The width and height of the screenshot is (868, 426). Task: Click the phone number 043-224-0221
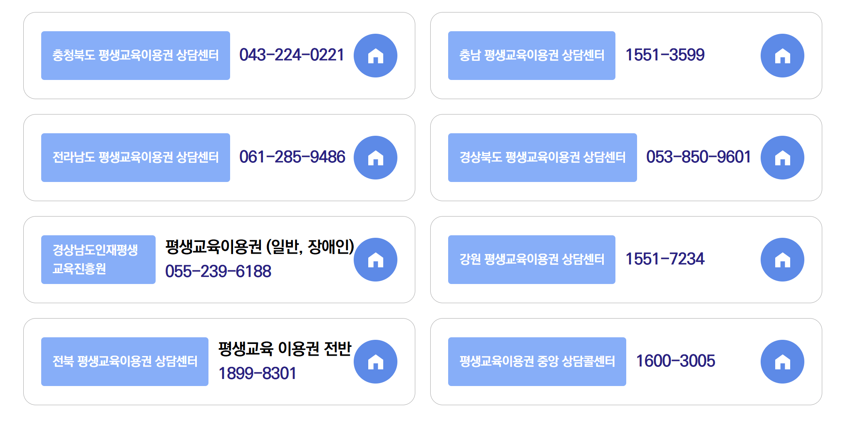click(x=291, y=55)
